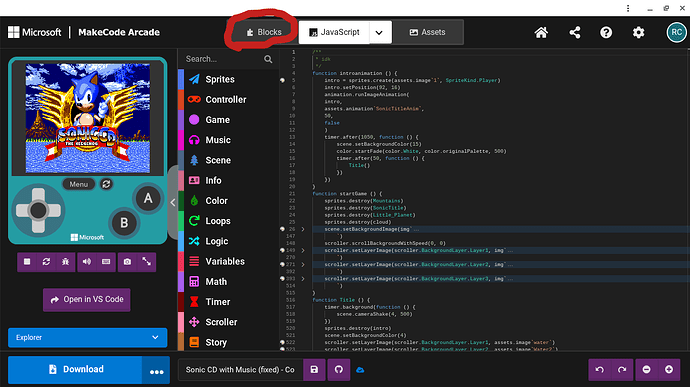Screen dimensions: 690x387
Task: Click the 'function introanimation' code line
Action: [x=355, y=73]
